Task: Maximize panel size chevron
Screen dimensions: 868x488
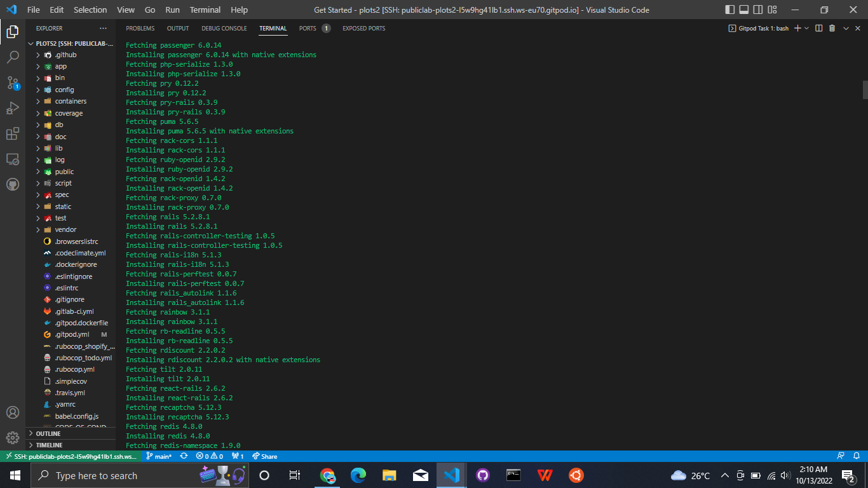Action: tap(846, 29)
